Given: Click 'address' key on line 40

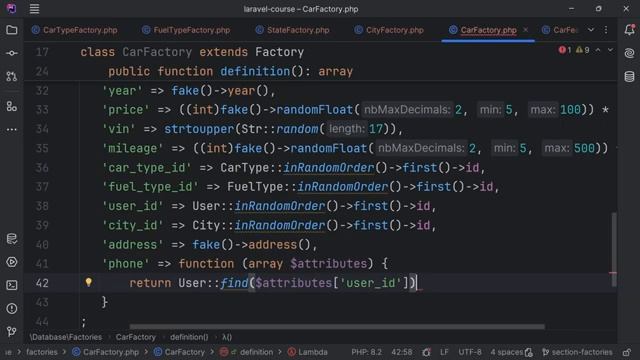Looking at the screenshot, I should tap(133, 245).
